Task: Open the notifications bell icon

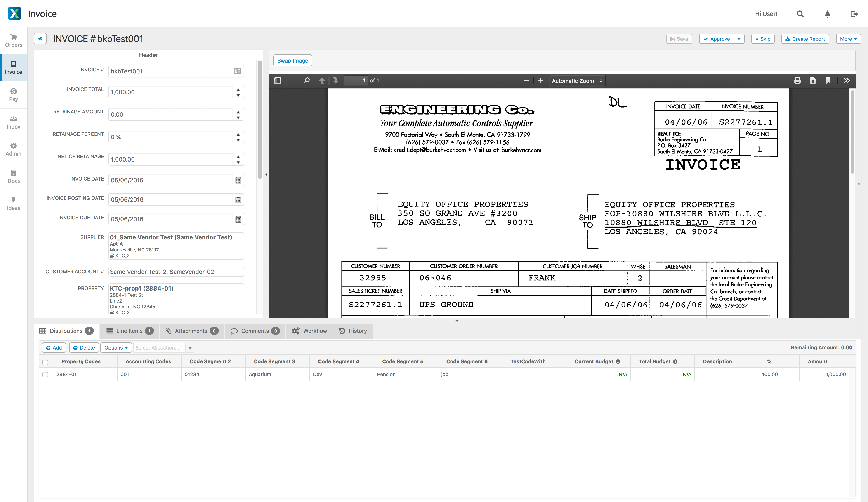Action: point(827,14)
